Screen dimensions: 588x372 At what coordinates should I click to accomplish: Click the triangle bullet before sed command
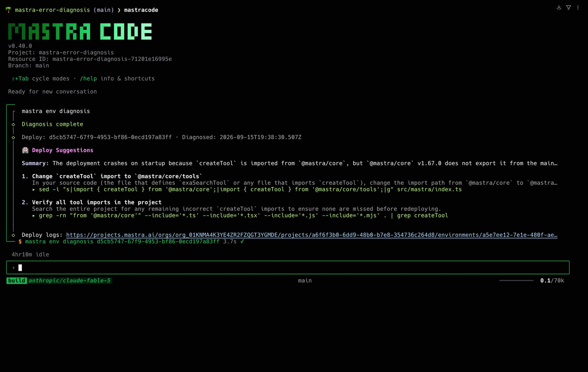[34, 190]
